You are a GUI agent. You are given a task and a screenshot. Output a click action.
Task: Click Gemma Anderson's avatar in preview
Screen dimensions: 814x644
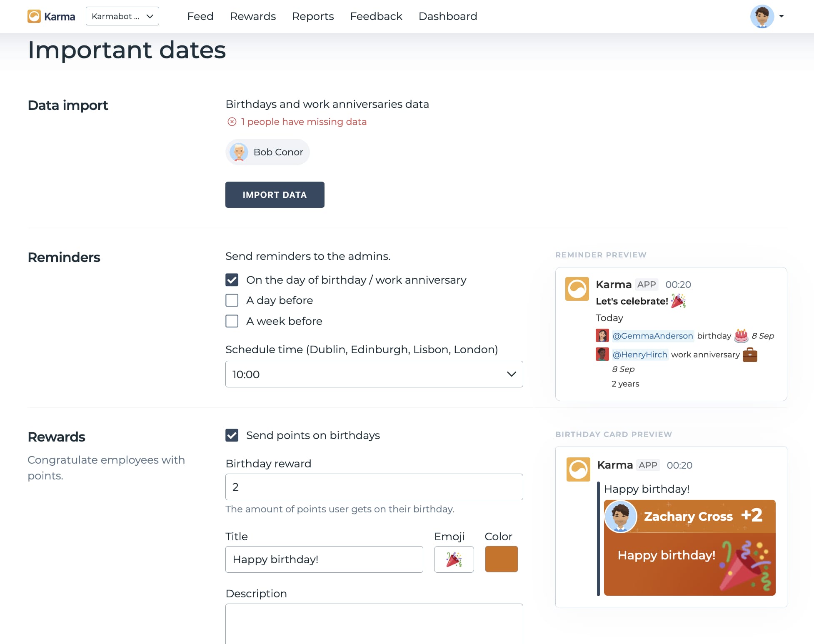click(x=602, y=336)
